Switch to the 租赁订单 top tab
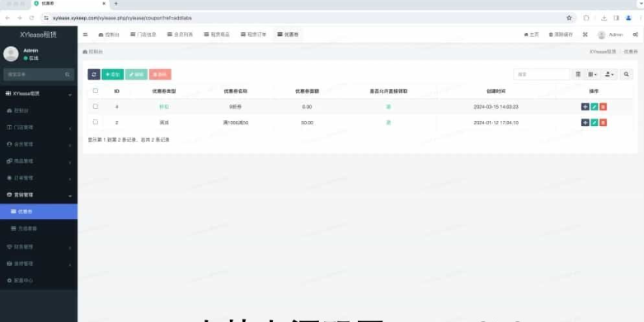 pyautogui.click(x=253, y=35)
